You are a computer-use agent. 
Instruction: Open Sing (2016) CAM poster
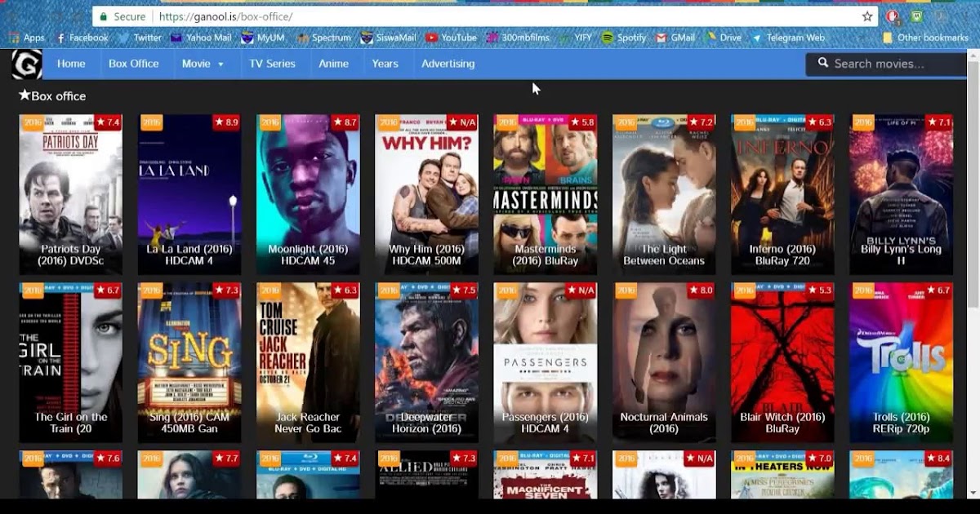[189, 363]
